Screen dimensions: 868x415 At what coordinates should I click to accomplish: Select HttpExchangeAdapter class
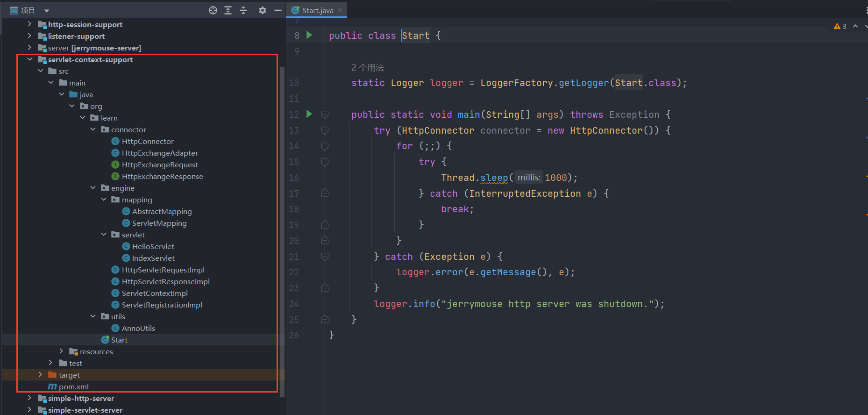pos(160,153)
